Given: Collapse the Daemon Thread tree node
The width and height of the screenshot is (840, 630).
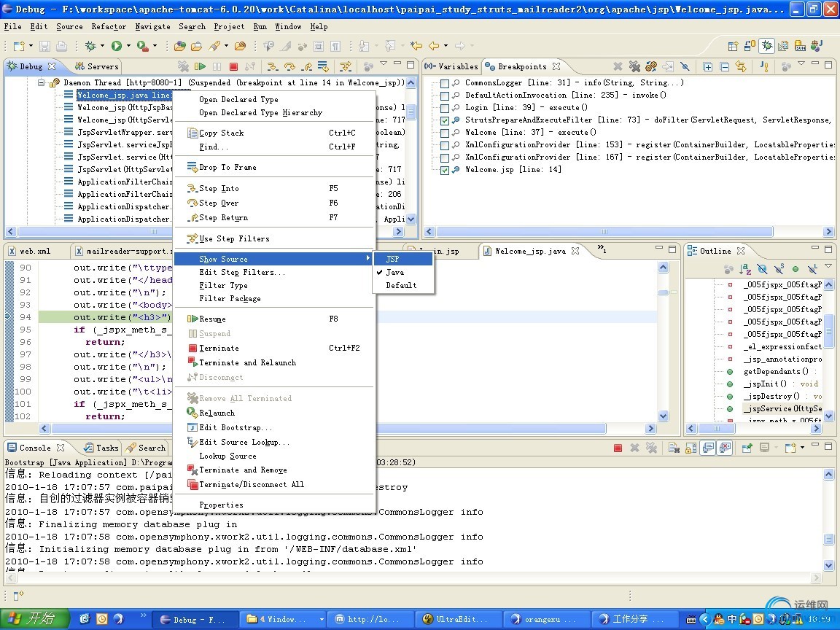Looking at the screenshot, I should 42,83.
